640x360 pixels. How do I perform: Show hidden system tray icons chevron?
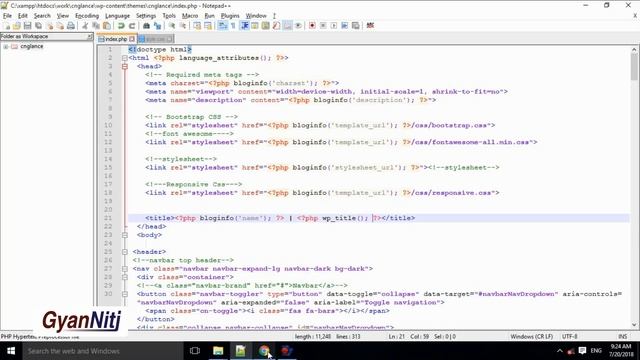pyautogui.click(x=560, y=351)
